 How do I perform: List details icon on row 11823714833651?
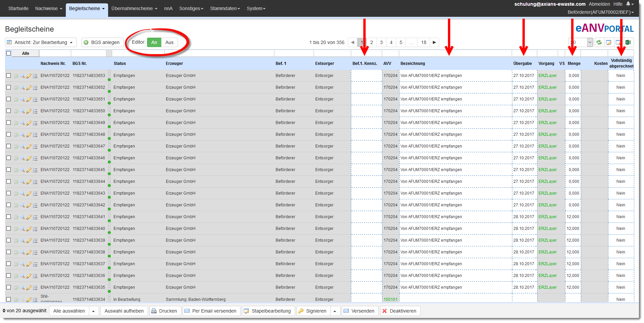coord(35,99)
